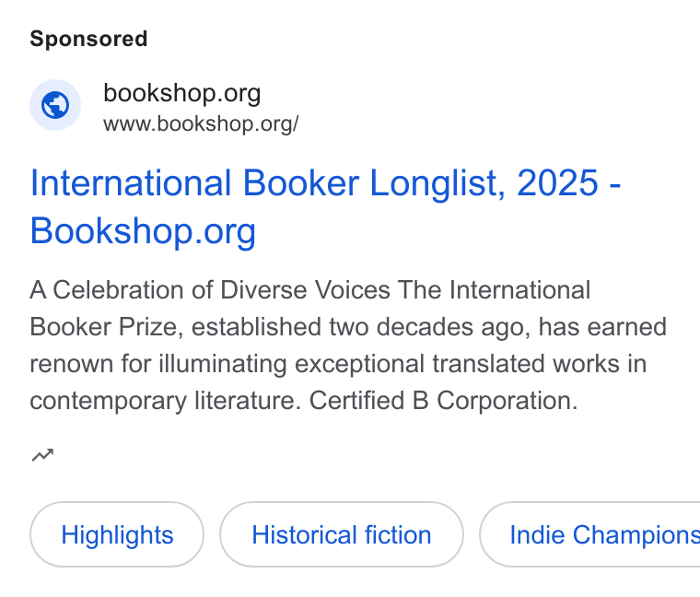Tap the blue earth icon in circle

(55, 105)
